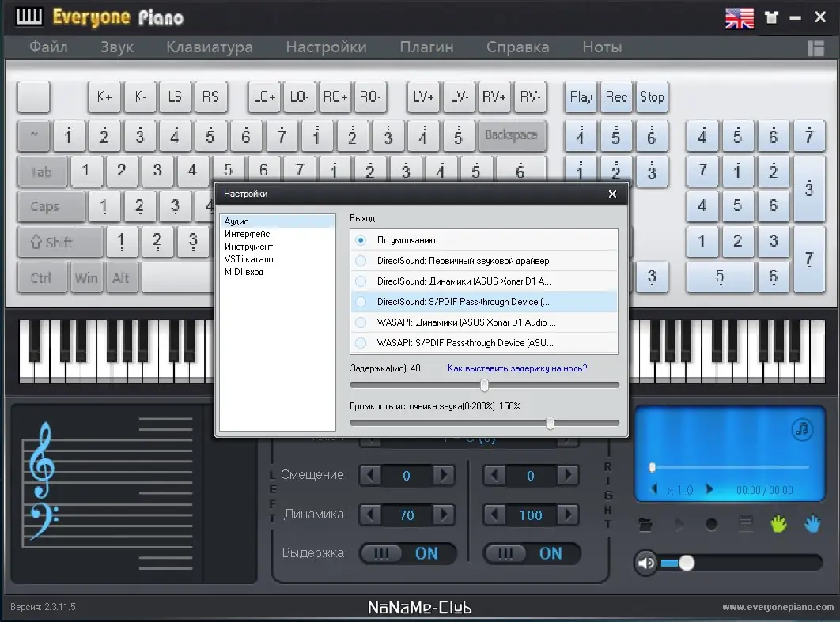Decrease playback speed with left arrow
Screen dimensions: 840x622
tap(654, 489)
